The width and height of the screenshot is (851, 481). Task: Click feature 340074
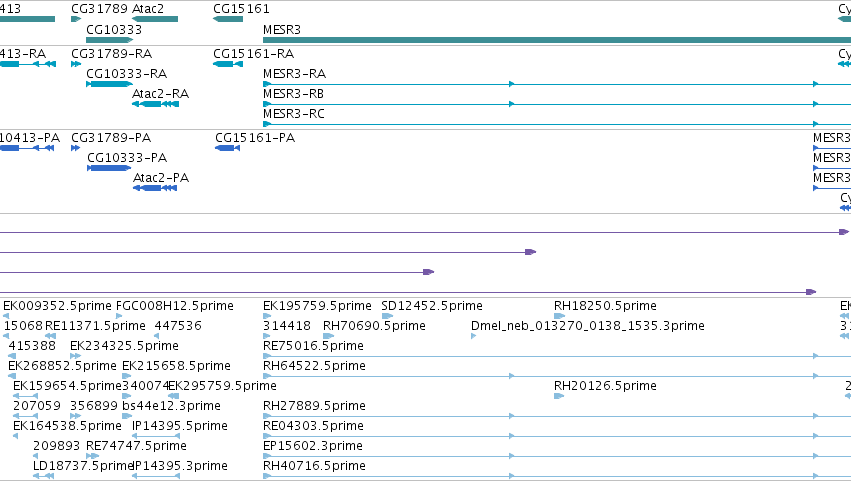click(x=145, y=387)
